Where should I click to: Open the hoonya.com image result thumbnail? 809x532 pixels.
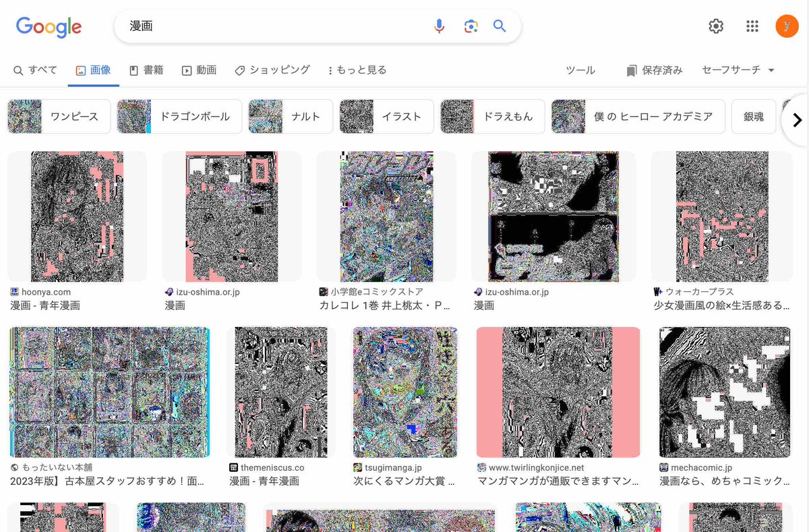point(77,216)
